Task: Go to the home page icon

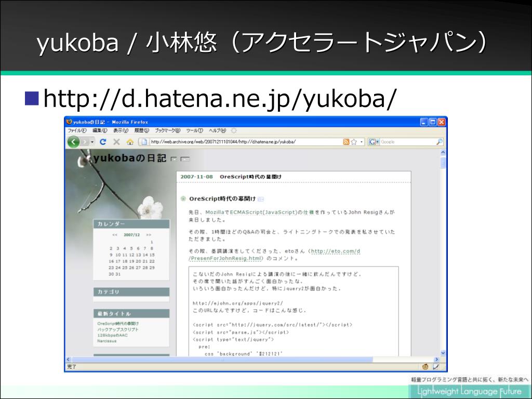Action: click(129, 142)
